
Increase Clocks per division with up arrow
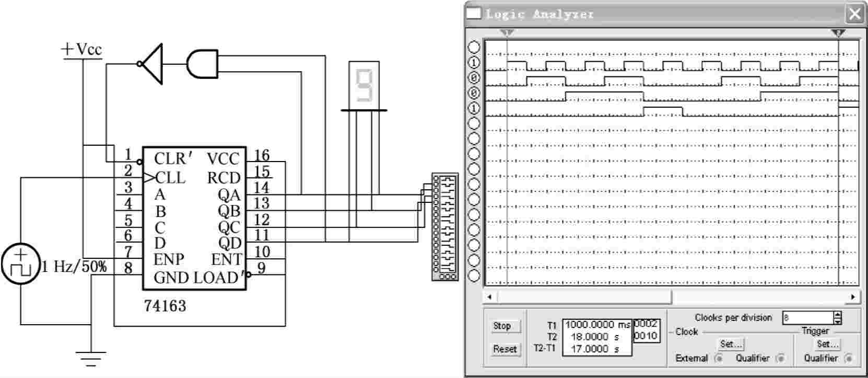pyautogui.click(x=838, y=315)
